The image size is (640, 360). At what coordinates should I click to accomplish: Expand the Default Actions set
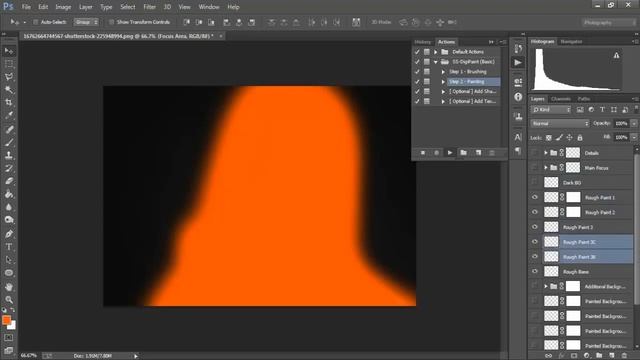click(436, 52)
